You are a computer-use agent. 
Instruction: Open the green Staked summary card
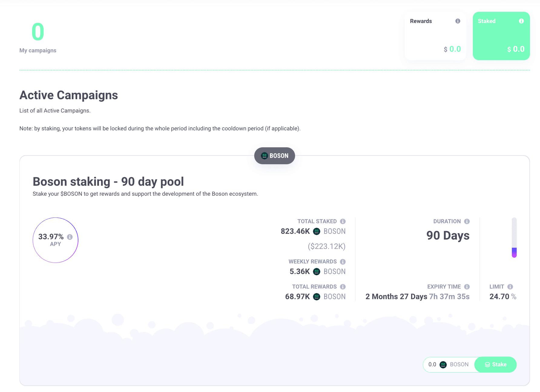[501, 36]
